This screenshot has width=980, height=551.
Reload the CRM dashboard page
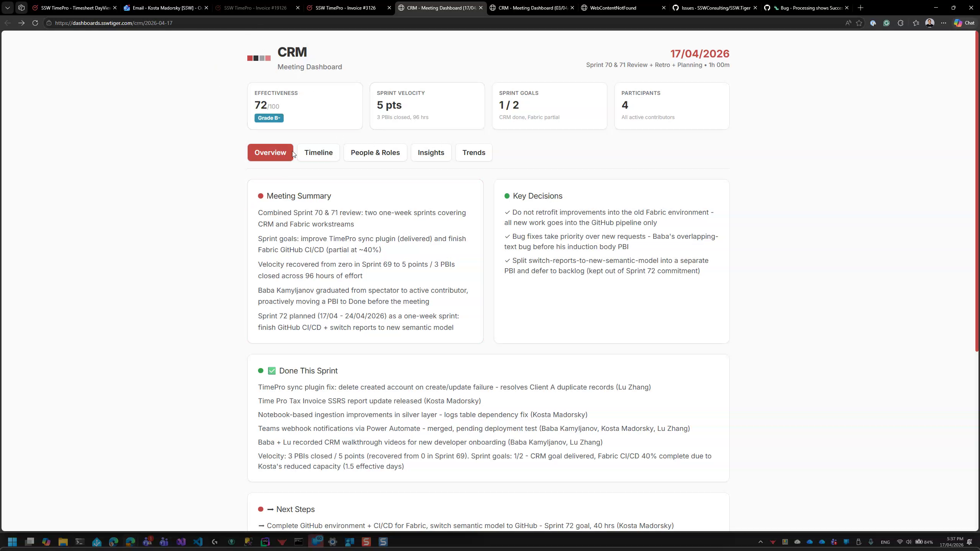point(35,23)
